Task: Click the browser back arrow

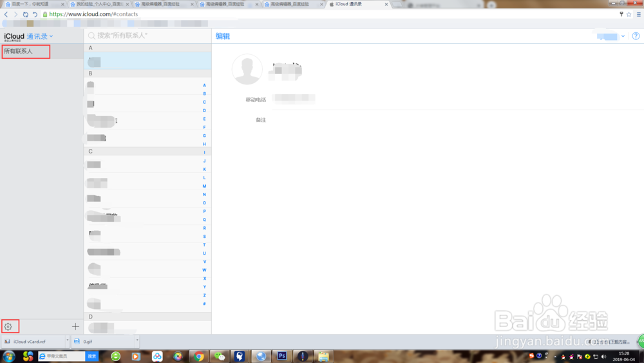Action: point(6,14)
